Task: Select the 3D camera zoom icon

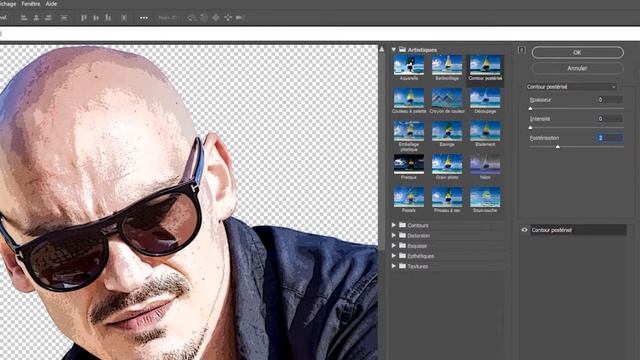Action: [240, 18]
